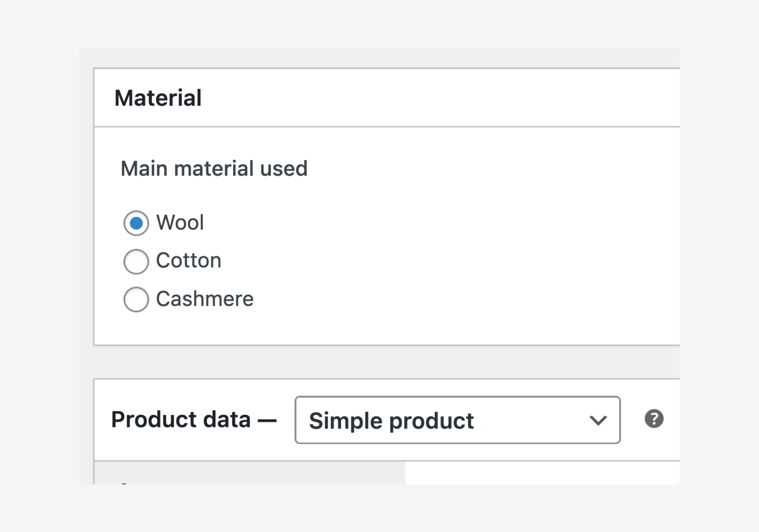Choose Cotton as the main material
The height and width of the screenshot is (532, 759).
[136, 261]
